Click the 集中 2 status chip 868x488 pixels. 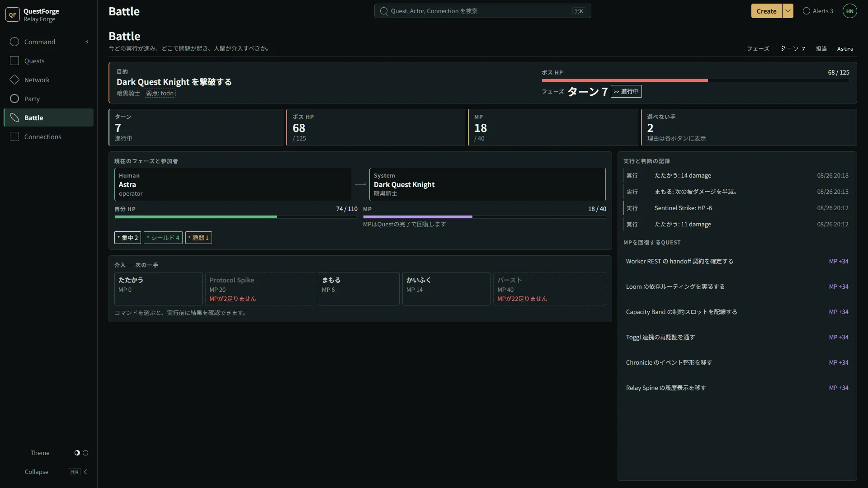[127, 238]
